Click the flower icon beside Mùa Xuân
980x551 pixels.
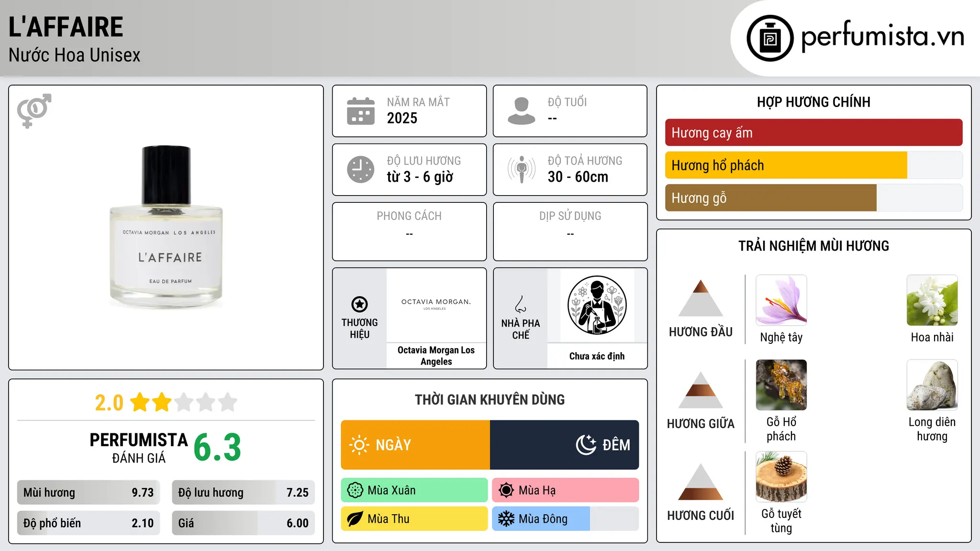point(355,490)
